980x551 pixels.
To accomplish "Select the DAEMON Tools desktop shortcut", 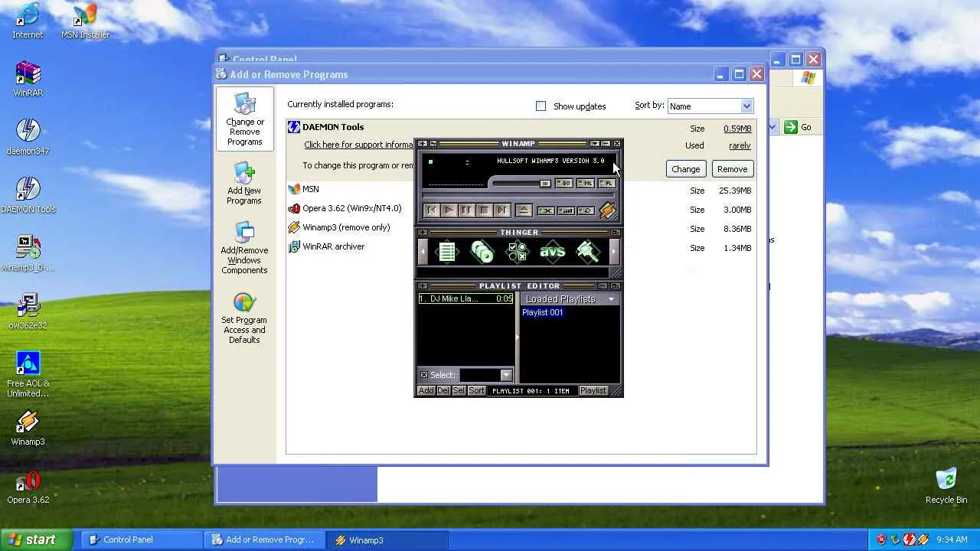I will pyautogui.click(x=28, y=196).
